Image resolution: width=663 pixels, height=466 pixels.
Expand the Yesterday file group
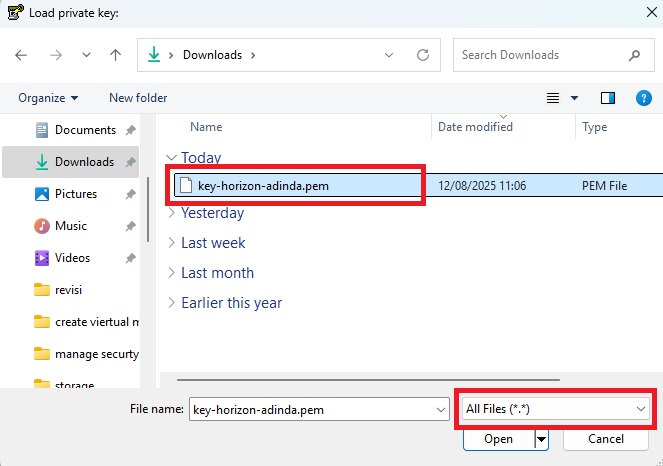coord(171,213)
